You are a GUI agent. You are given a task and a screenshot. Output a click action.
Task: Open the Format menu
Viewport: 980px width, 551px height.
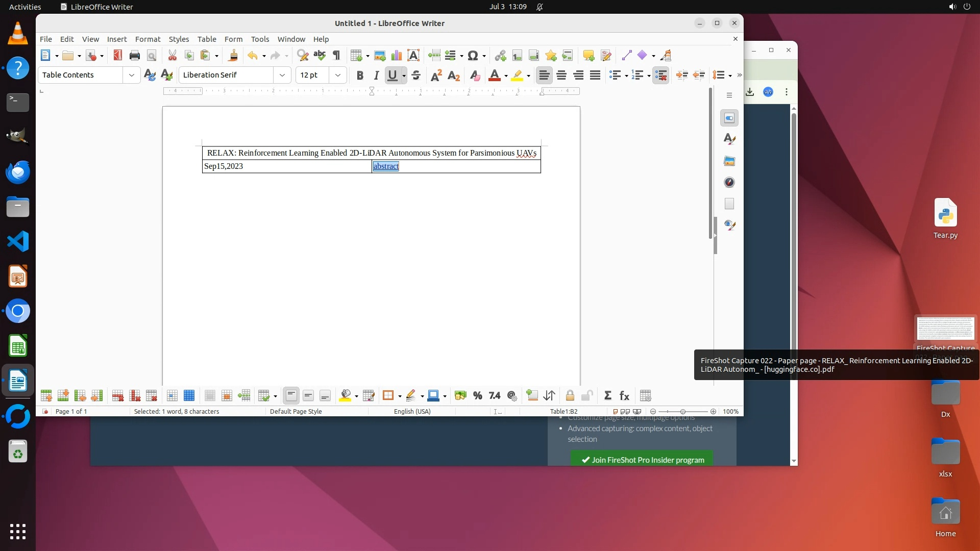148,39
